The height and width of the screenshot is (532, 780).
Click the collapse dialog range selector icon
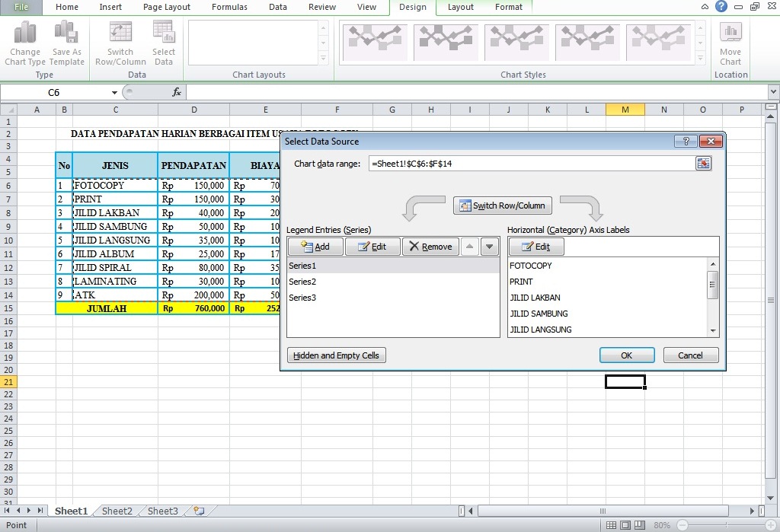pyautogui.click(x=703, y=164)
